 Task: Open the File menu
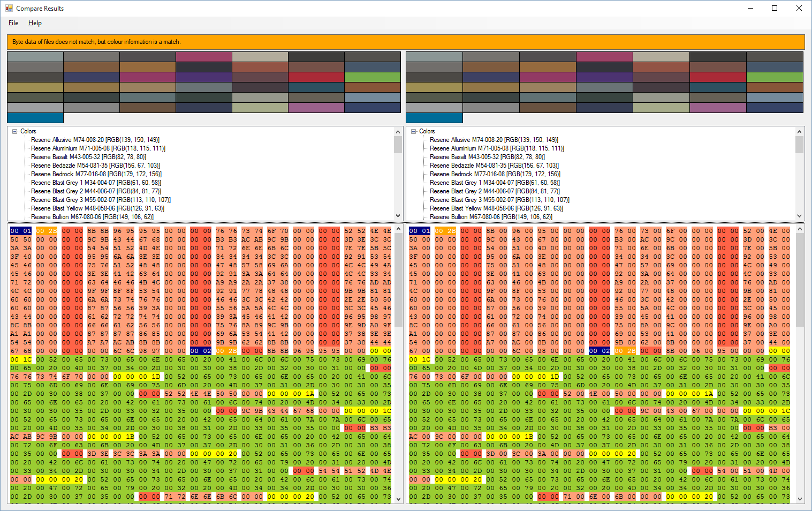point(13,23)
